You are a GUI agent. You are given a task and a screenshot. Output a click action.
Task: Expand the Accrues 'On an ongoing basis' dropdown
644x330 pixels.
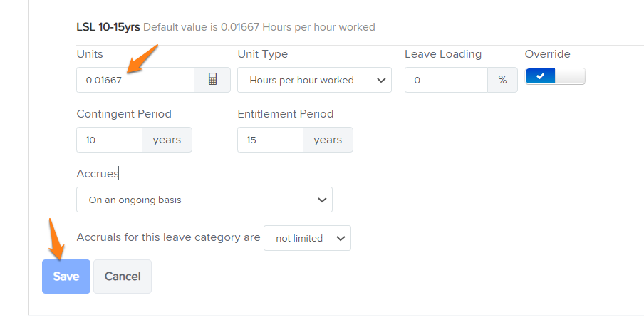204,200
